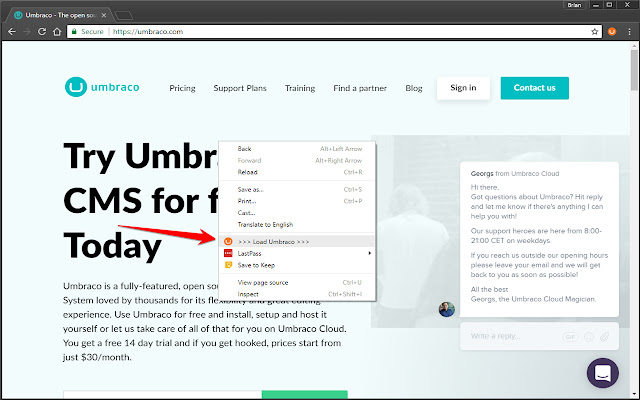This screenshot has height=400, width=640.
Task: Select Inspect in context menu
Action: [297, 294]
